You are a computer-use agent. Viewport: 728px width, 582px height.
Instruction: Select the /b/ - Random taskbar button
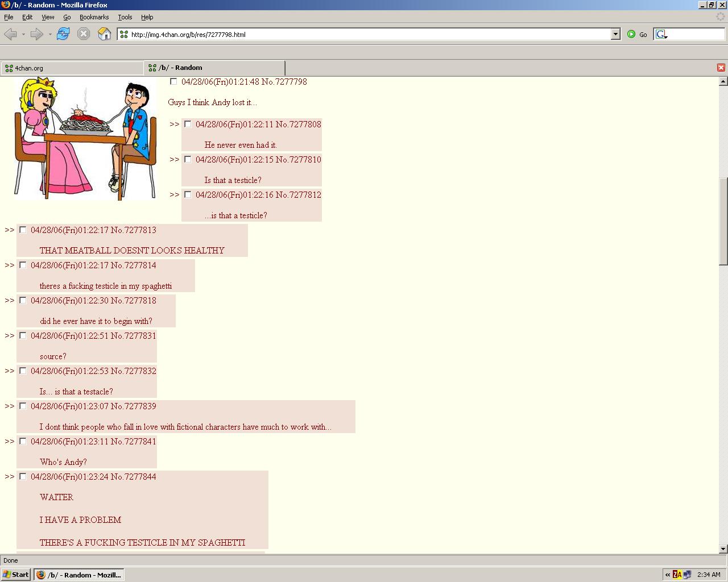click(x=78, y=575)
